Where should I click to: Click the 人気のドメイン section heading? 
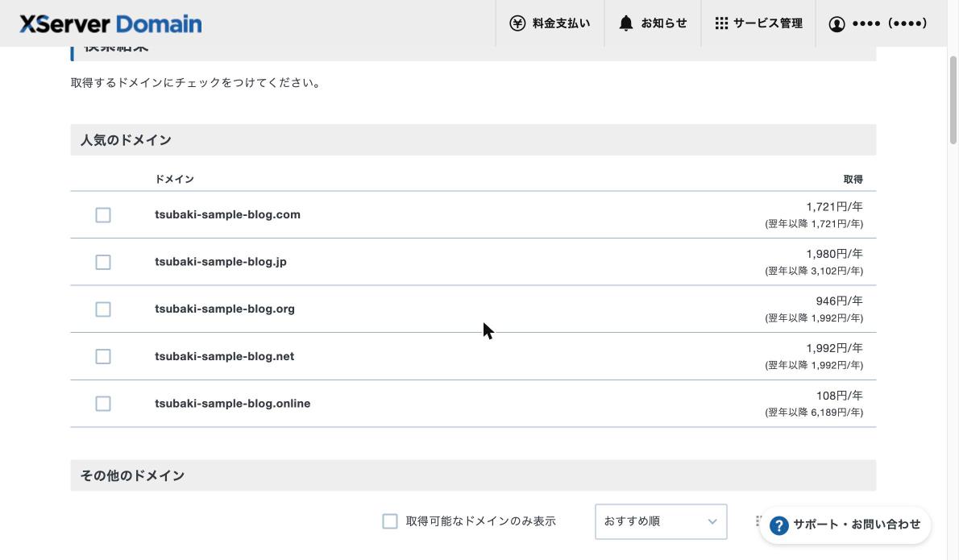tap(126, 140)
